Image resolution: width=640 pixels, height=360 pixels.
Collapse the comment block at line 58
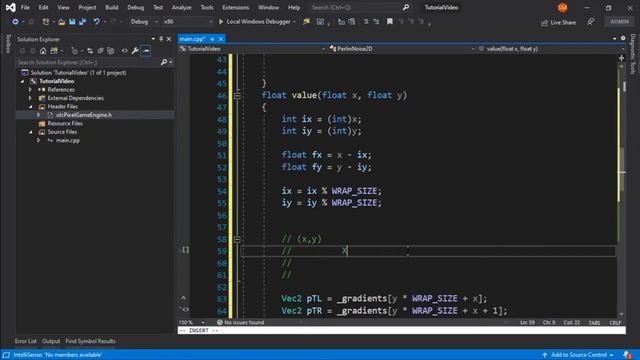point(237,239)
